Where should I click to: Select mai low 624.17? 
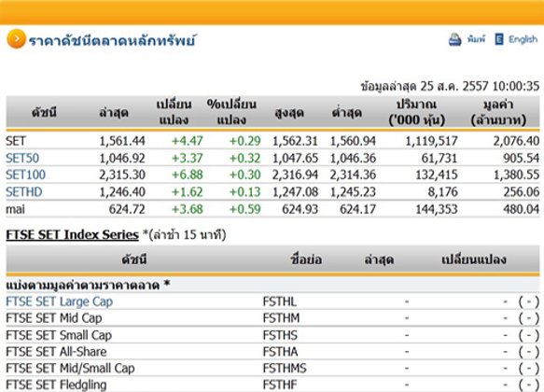click(x=357, y=209)
